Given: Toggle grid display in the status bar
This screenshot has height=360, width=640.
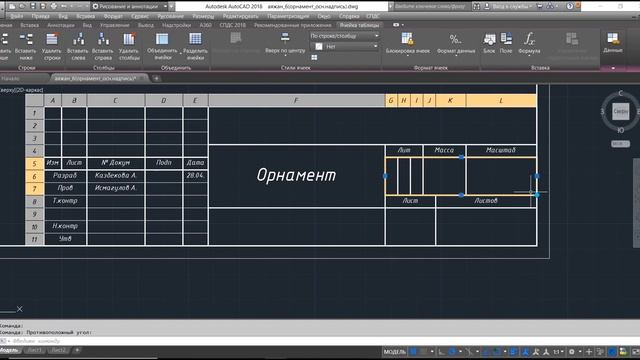Looking at the screenshot, I should click(x=413, y=351).
